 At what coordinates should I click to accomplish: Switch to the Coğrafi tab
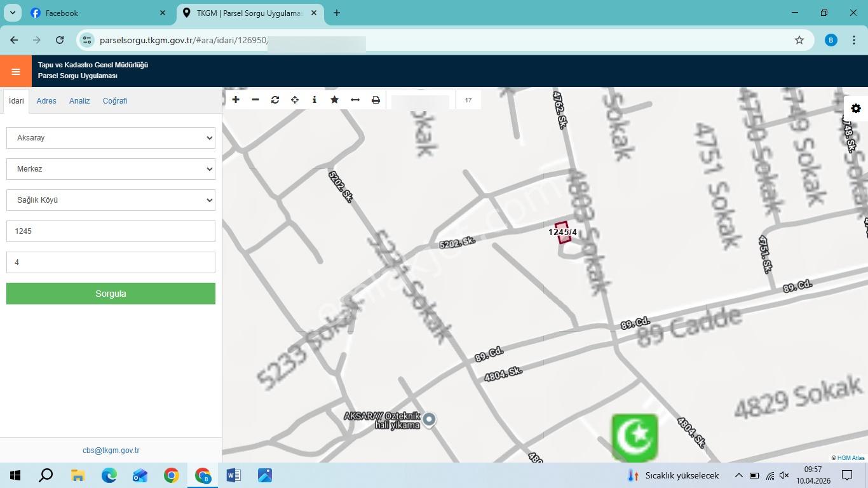pyautogui.click(x=115, y=101)
